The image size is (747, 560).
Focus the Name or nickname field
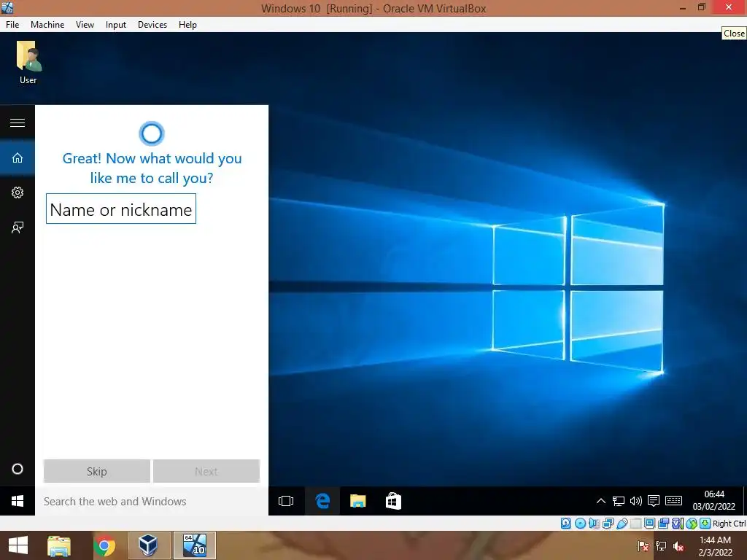coord(121,209)
